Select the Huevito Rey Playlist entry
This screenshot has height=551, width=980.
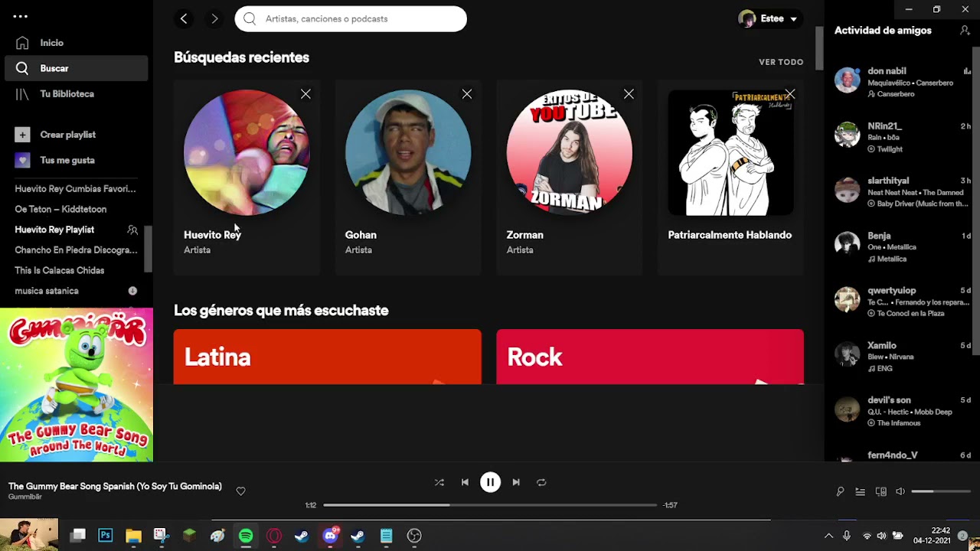pyautogui.click(x=54, y=230)
